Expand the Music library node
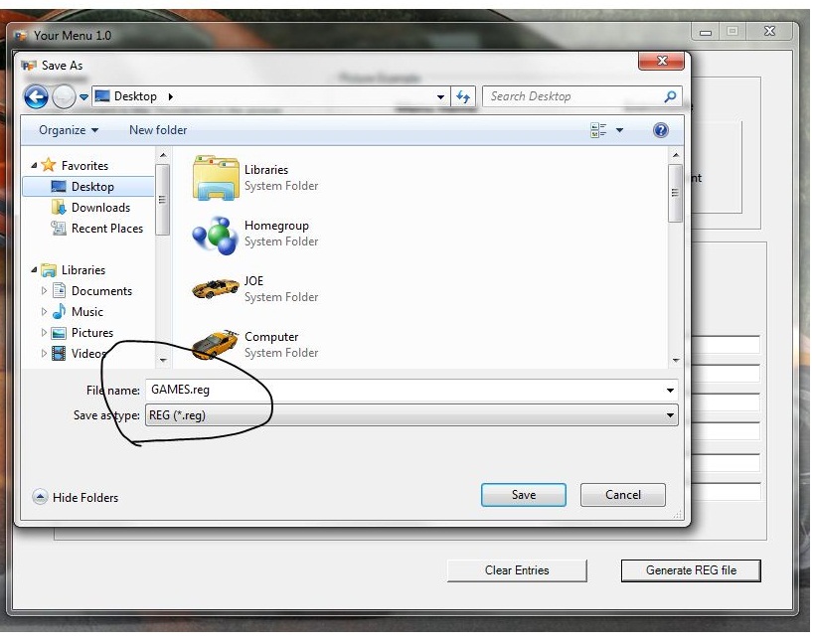The image size is (815, 644). click(x=44, y=311)
